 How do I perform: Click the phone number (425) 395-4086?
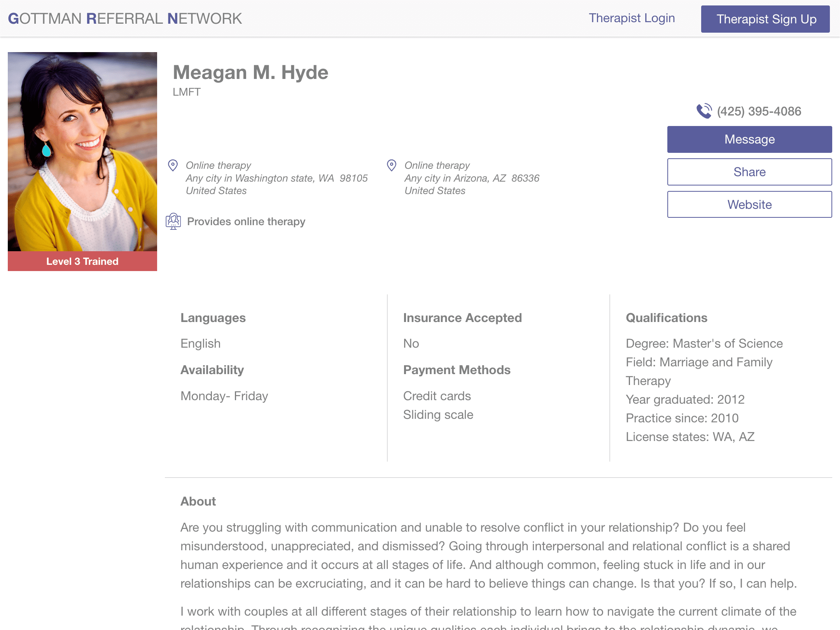tap(759, 111)
